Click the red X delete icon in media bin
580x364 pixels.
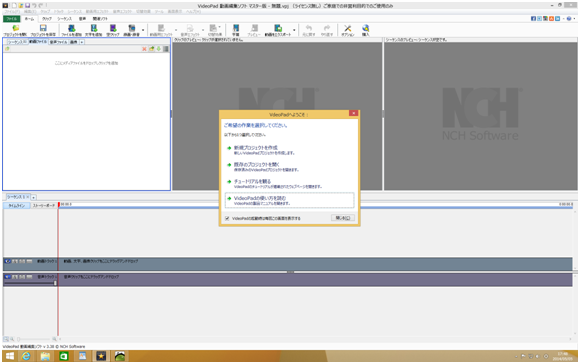(x=144, y=49)
